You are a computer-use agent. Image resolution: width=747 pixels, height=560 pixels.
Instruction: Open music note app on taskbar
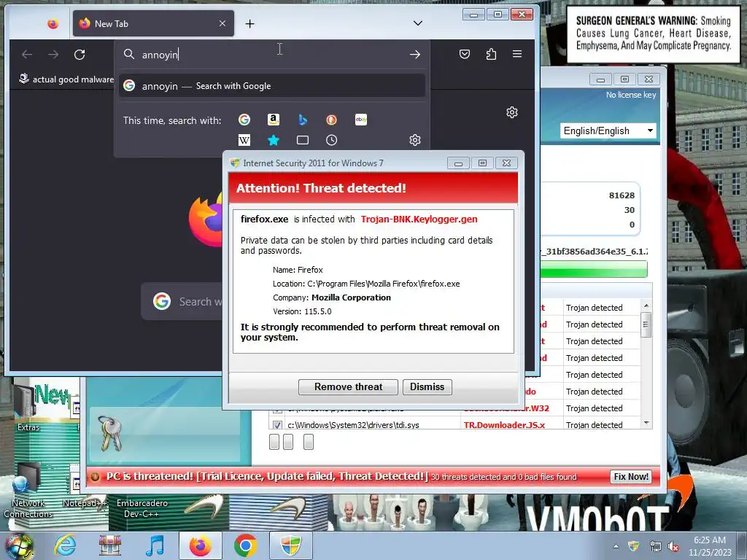155,545
